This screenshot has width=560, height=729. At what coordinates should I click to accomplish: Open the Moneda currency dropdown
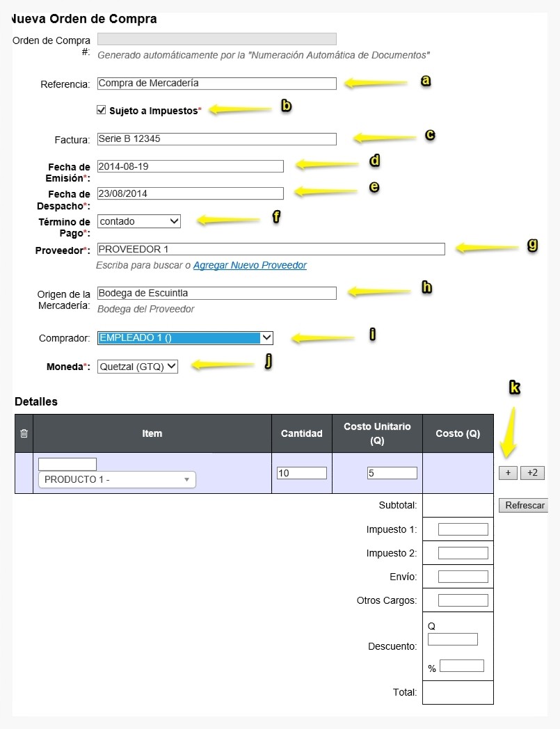coord(138,367)
